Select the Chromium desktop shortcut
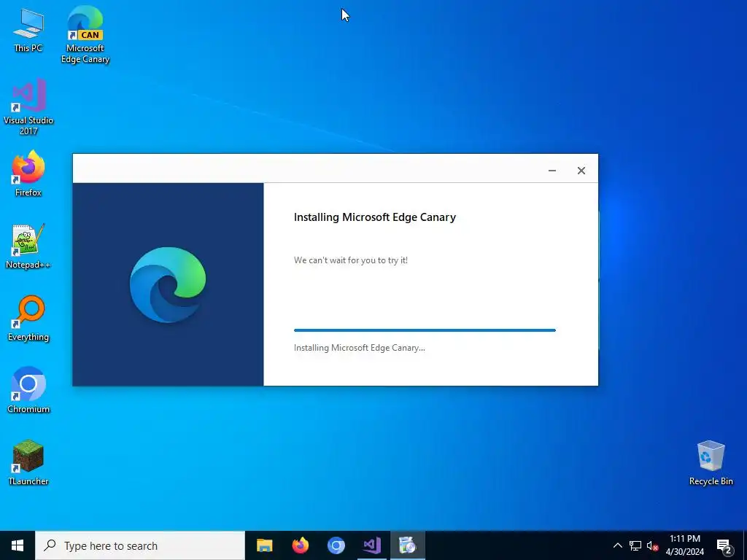The image size is (747, 560). [x=28, y=391]
